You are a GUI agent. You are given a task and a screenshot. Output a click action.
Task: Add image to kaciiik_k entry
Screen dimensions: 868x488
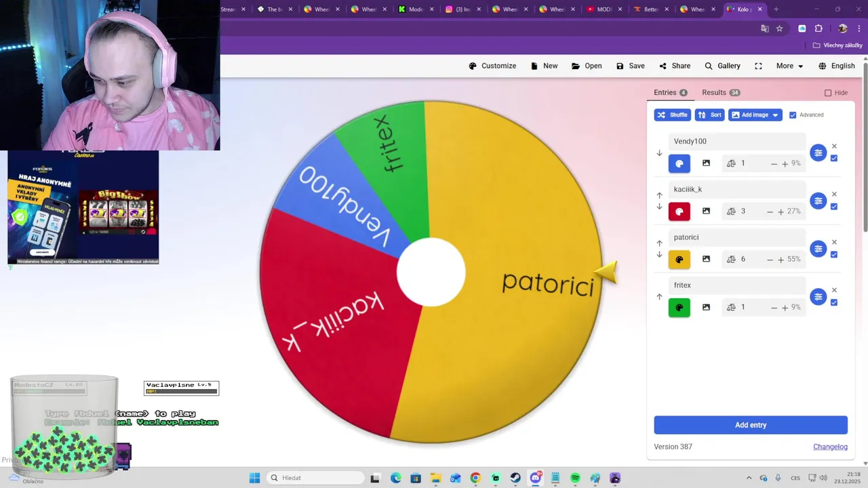[706, 211]
